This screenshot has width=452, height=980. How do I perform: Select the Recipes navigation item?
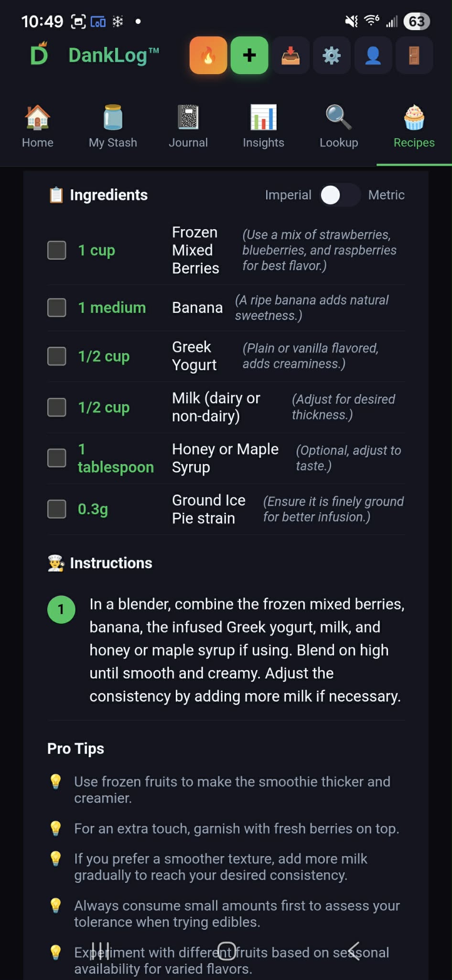pyautogui.click(x=414, y=125)
